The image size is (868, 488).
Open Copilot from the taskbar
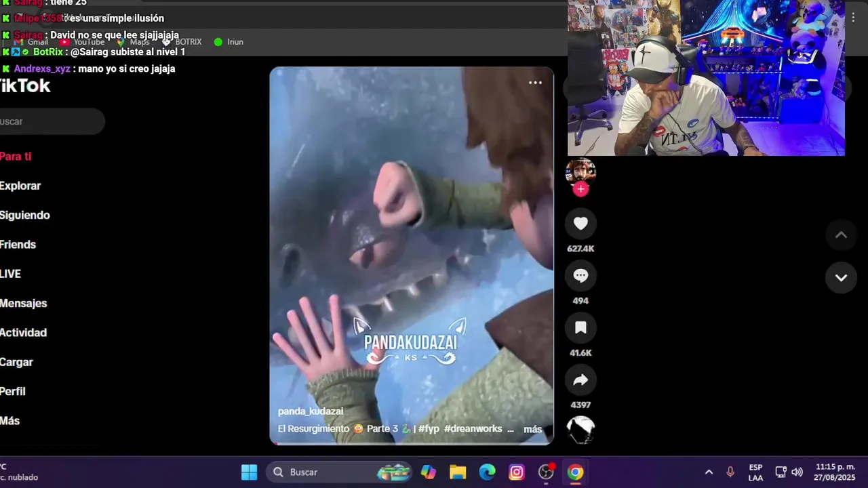429,472
